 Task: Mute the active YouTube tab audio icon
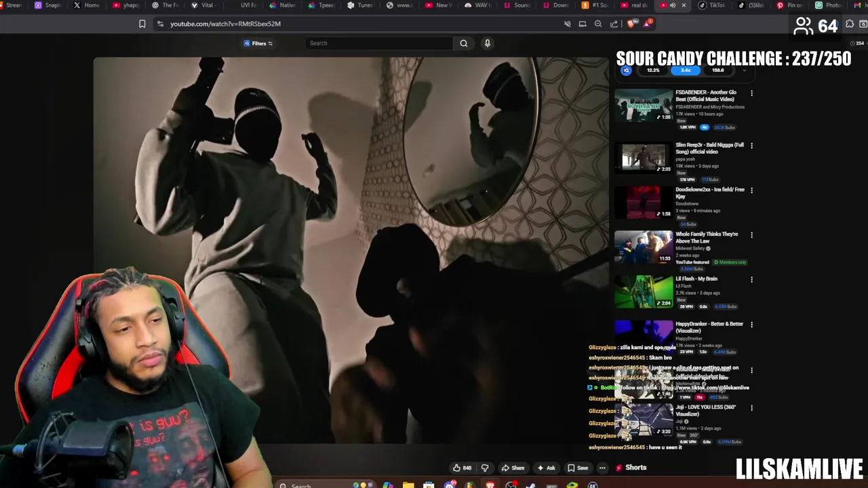[x=673, y=5]
